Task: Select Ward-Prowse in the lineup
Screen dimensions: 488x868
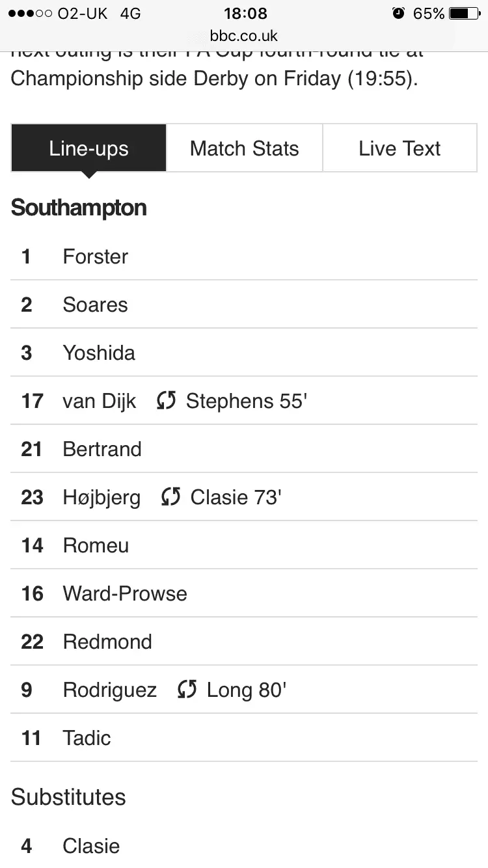Action: (x=125, y=593)
